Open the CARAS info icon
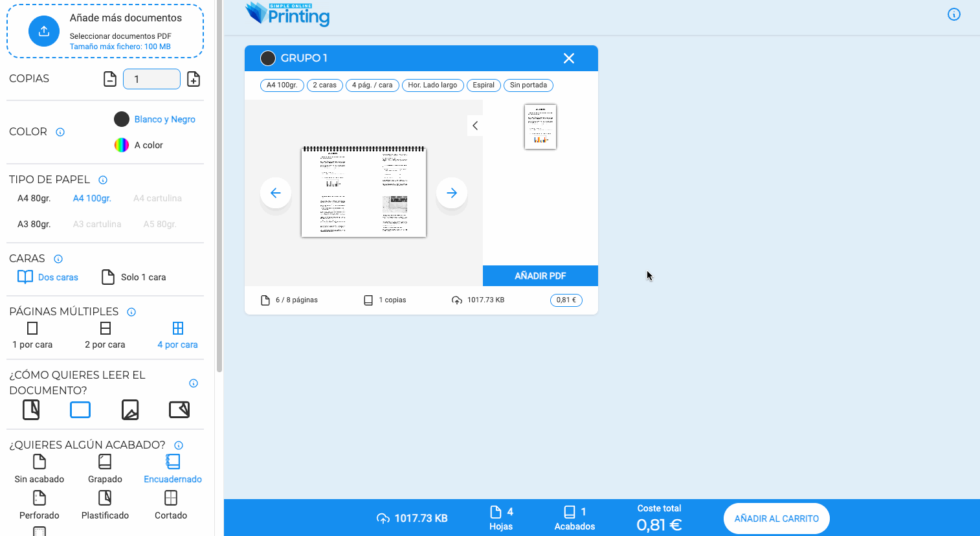Image resolution: width=980 pixels, height=536 pixels. point(58,259)
